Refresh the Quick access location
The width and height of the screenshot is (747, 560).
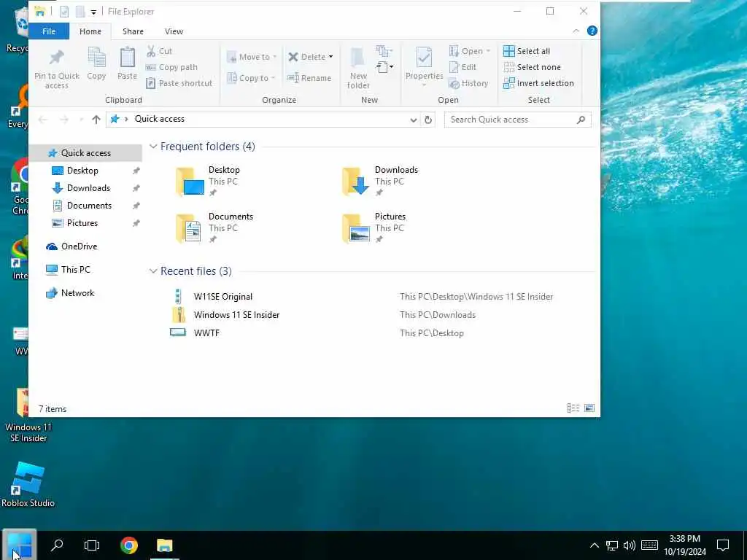tap(428, 120)
